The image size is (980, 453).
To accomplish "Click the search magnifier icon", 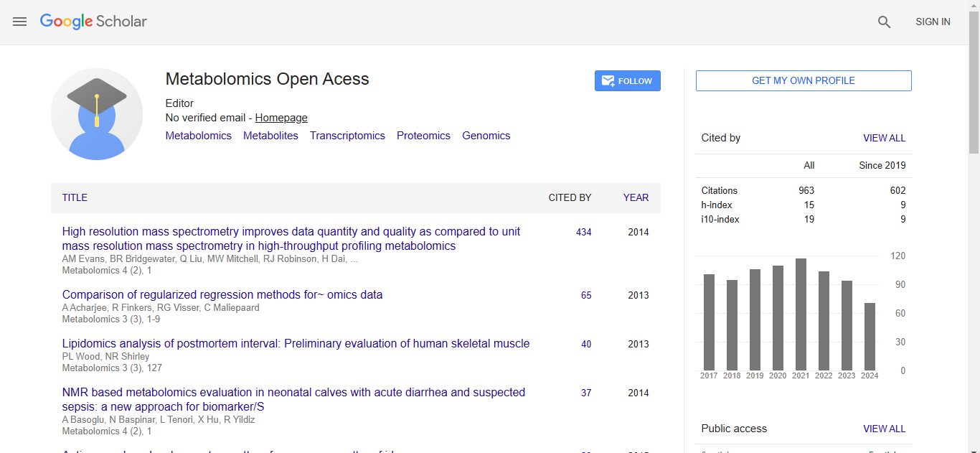I will (x=884, y=22).
